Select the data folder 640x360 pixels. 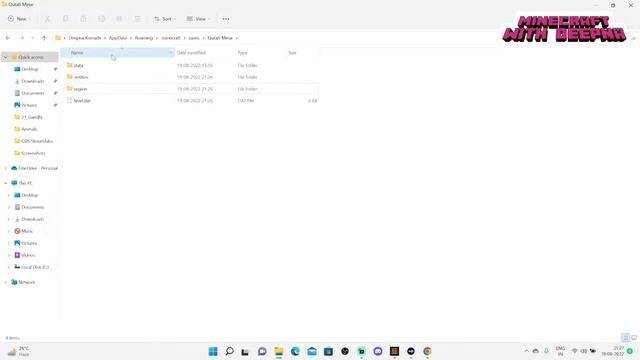pyautogui.click(x=78, y=65)
